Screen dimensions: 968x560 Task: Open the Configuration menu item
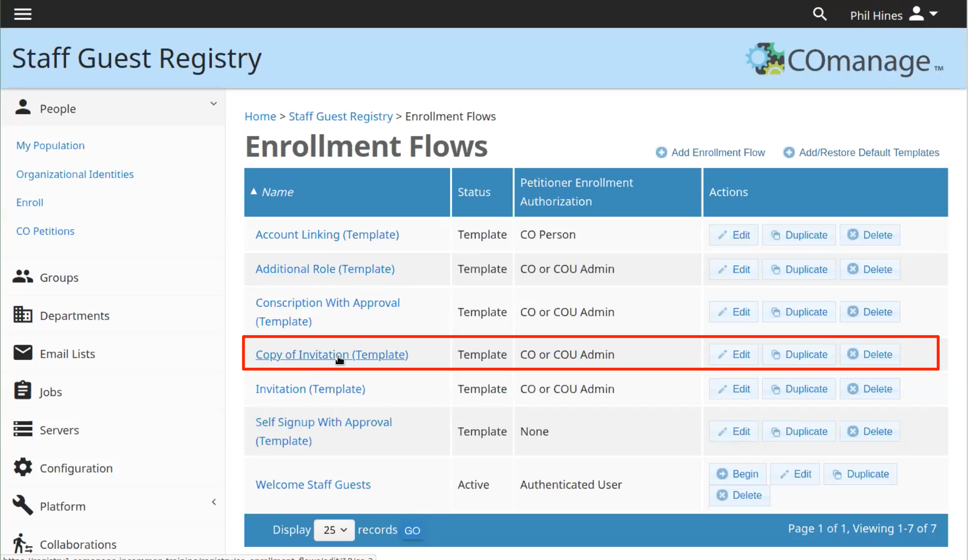76,468
